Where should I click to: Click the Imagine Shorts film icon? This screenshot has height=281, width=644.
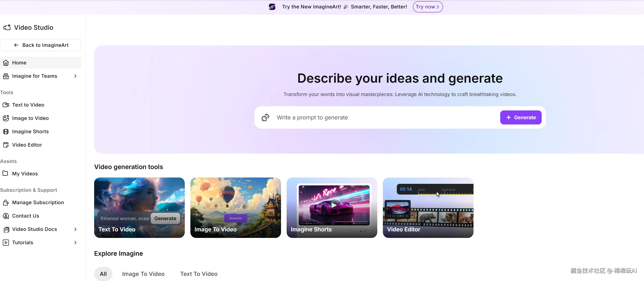(6, 132)
